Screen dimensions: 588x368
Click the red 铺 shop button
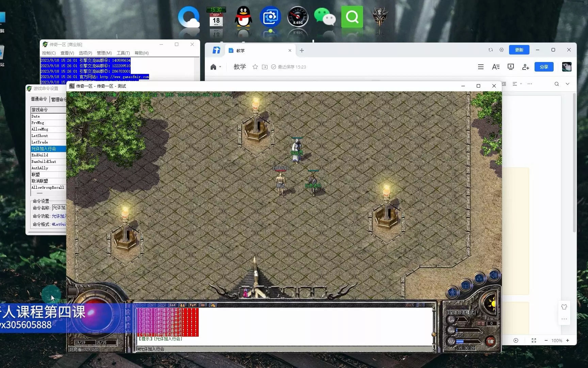490,341
